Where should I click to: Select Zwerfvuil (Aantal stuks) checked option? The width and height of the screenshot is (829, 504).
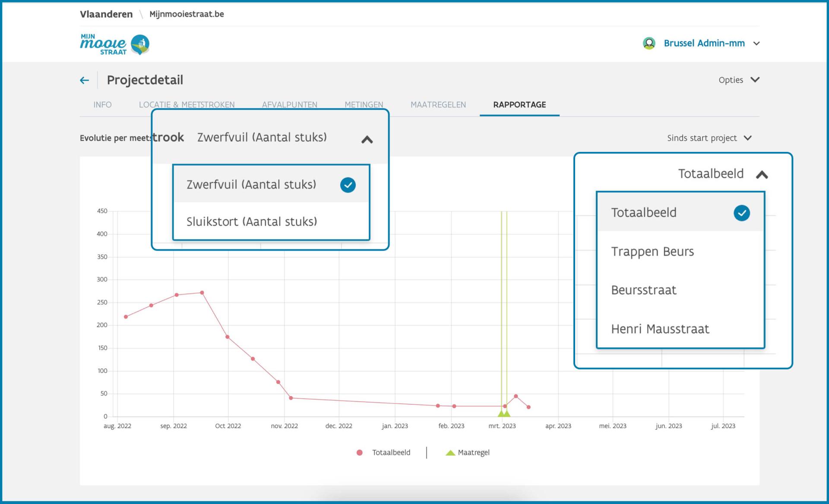[271, 184]
